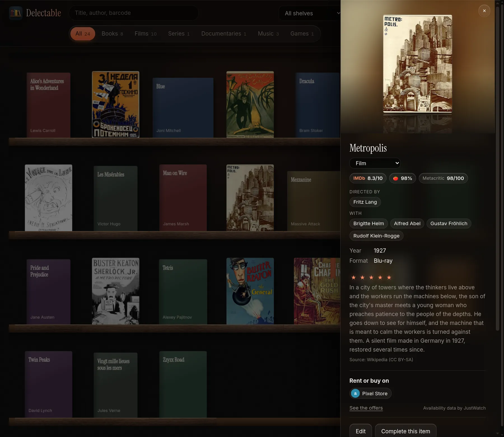Image resolution: width=504 pixels, height=437 pixels.
Task: Click the Pixel Store provider icon
Action: pyautogui.click(x=355, y=393)
